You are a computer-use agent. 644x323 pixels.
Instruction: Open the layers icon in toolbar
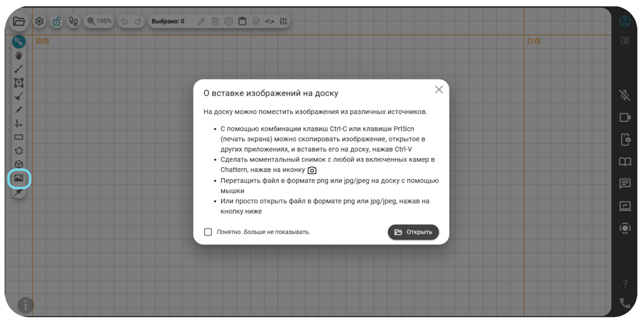tap(256, 21)
